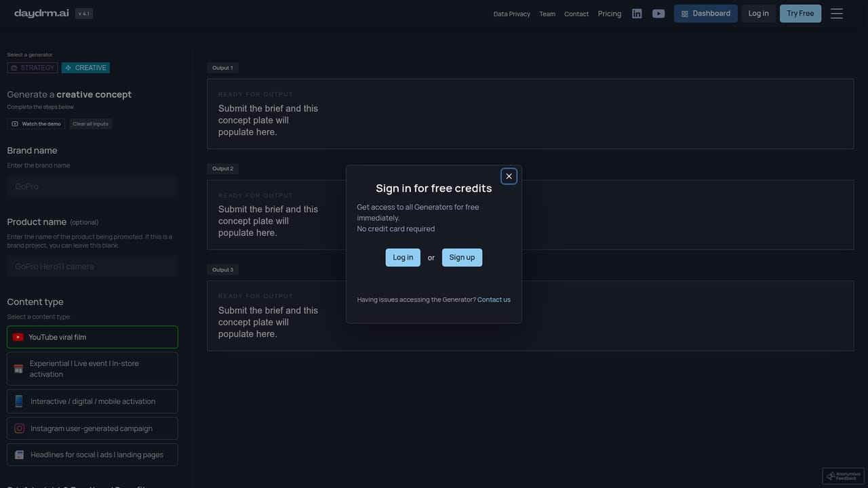Click the daydrm.ai logo
The height and width of the screenshot is (488, 868).
tap(40, 14)
